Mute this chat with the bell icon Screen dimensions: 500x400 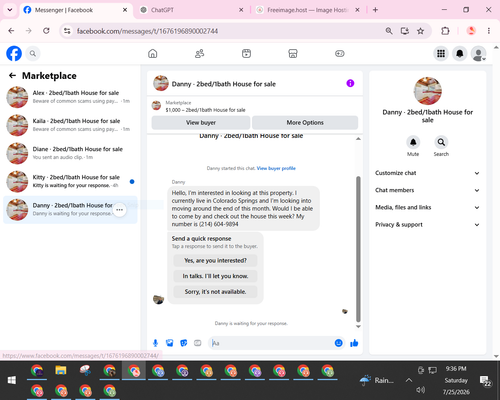(413, 142)
